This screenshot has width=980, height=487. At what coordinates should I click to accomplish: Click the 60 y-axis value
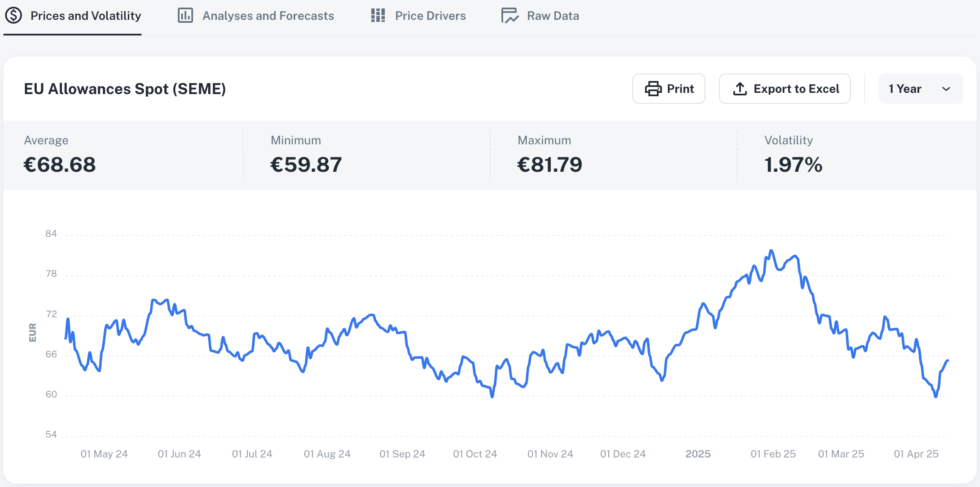point(51,395)
